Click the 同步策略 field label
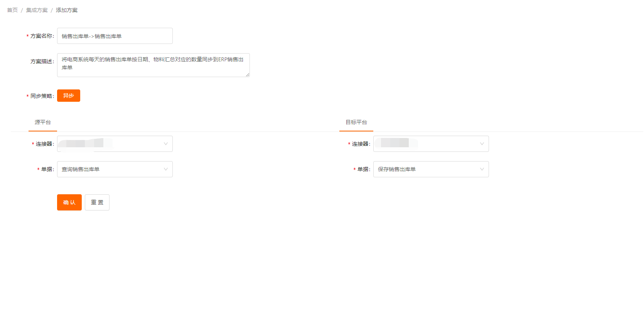 tap(42, 96)
